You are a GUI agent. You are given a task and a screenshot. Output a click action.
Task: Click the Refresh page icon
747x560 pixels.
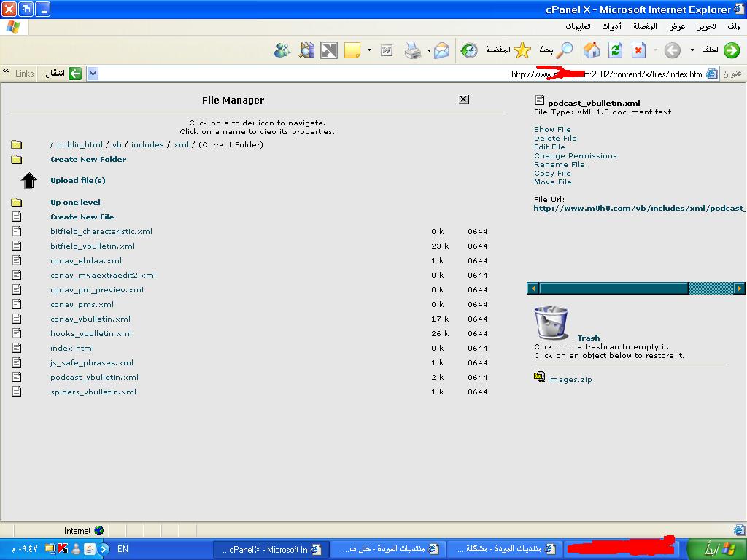pyautogui.click(x=615, y=50)
